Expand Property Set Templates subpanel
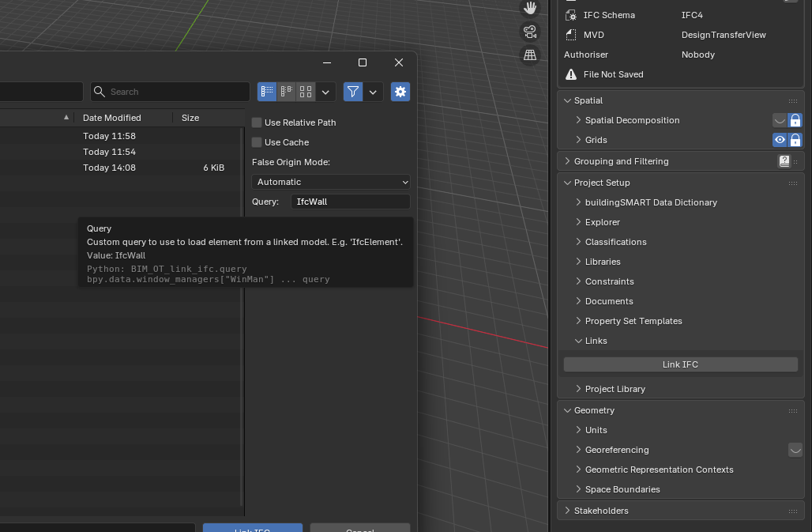The width and height of the screenshot is (812, 532). tap(578, 321)
